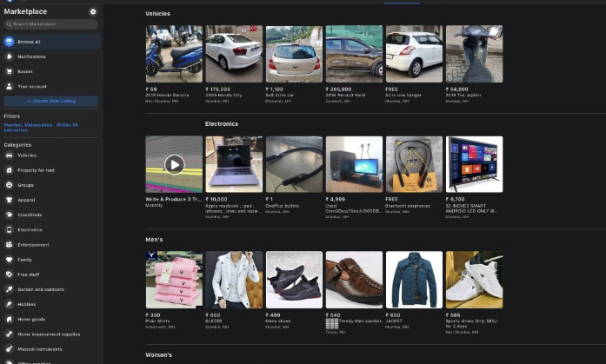Play the Write & Produce video listing
Screen dimensions: 606x364
coord(174,164)
